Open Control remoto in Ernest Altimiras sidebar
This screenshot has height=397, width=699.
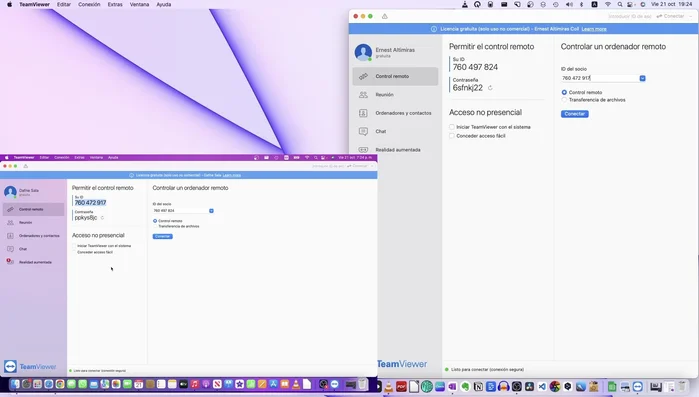pyautogui.click(x=395, y=76)
